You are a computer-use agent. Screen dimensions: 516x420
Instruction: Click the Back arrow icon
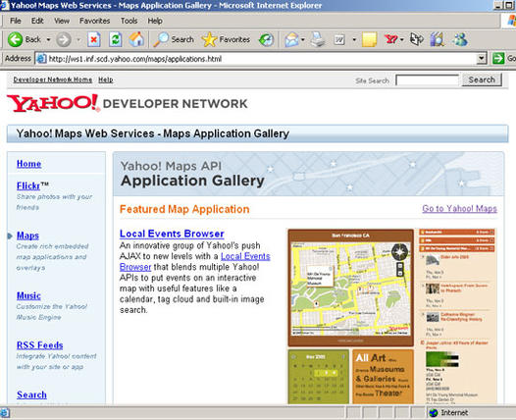point(15,40)
